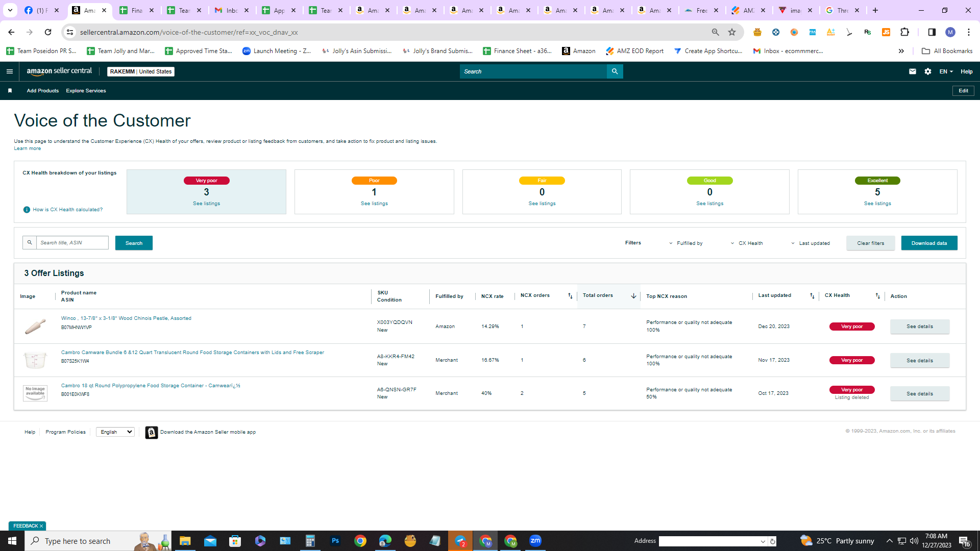Sort listings by NCX orders column
The image size is (980, 551).
(570, 296)
